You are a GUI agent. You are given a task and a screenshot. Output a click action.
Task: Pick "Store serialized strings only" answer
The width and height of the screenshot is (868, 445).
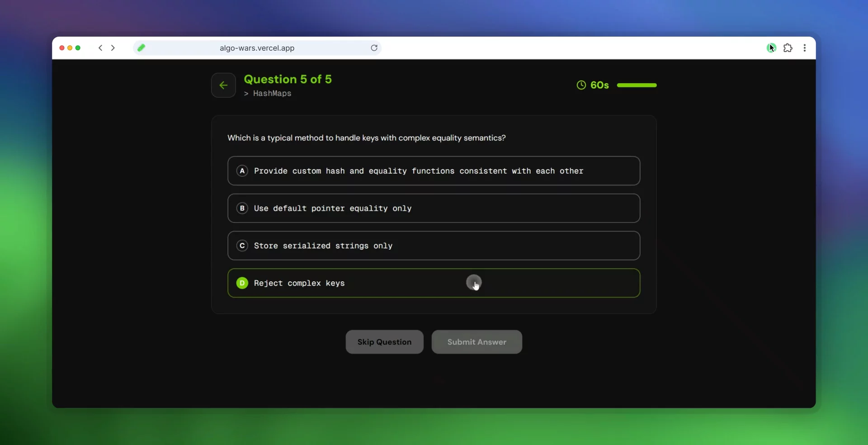(323, 246)
